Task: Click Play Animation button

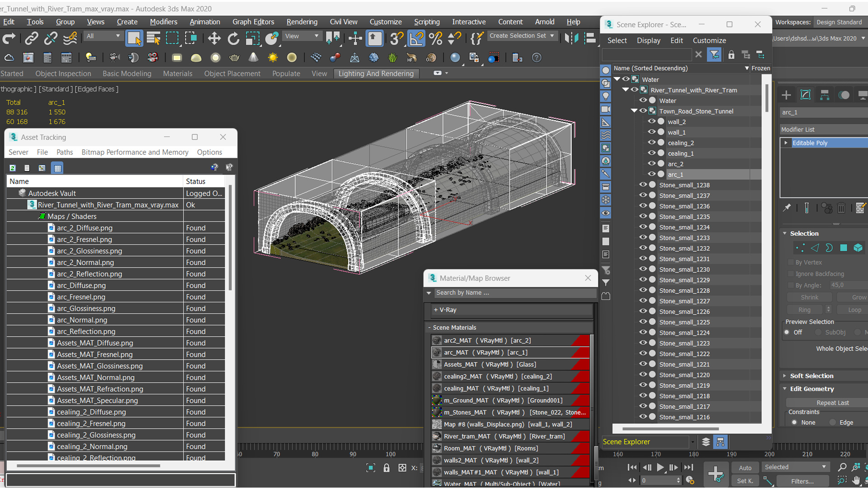Action: (660, 467)
